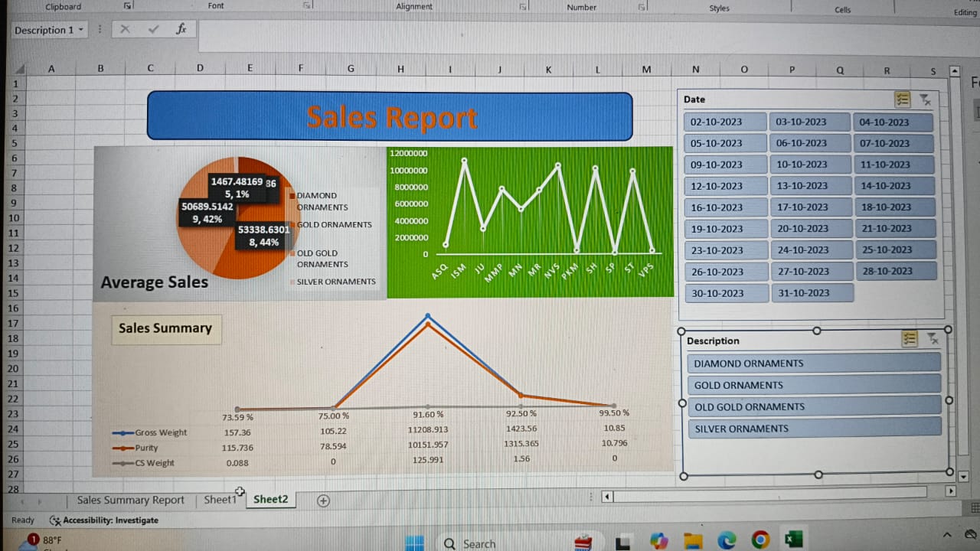This screenshot has width=980, height=551.
Task: Show hidden icons in the system tray
Action: (x=947, y=535)
